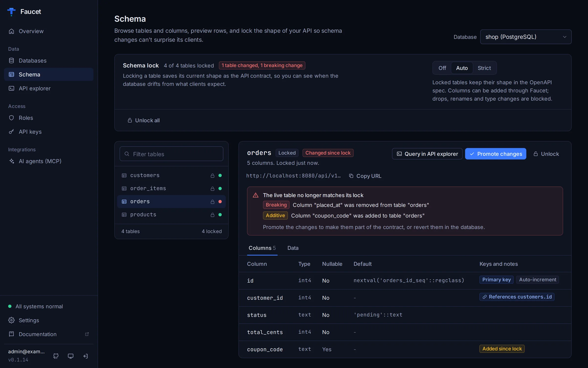Click into the Filter tables field

pos(171,154)
